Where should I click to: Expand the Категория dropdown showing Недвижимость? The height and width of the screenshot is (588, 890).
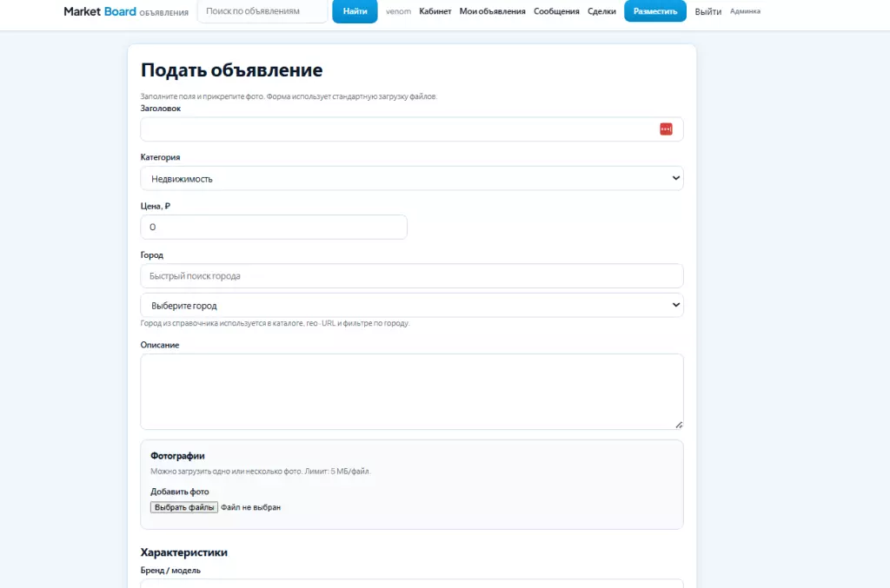pyautogui.click(x=411, y=178)
